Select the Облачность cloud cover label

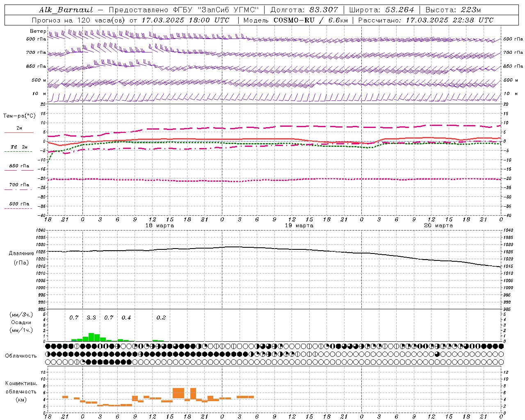click(x=21, y=356)
